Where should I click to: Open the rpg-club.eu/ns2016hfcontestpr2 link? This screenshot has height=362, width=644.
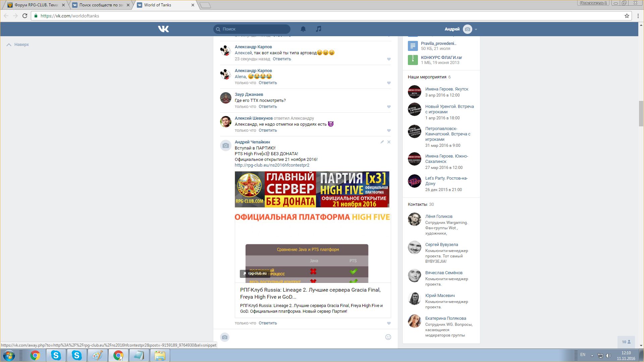pyautogui.click(x=272, y=165)
